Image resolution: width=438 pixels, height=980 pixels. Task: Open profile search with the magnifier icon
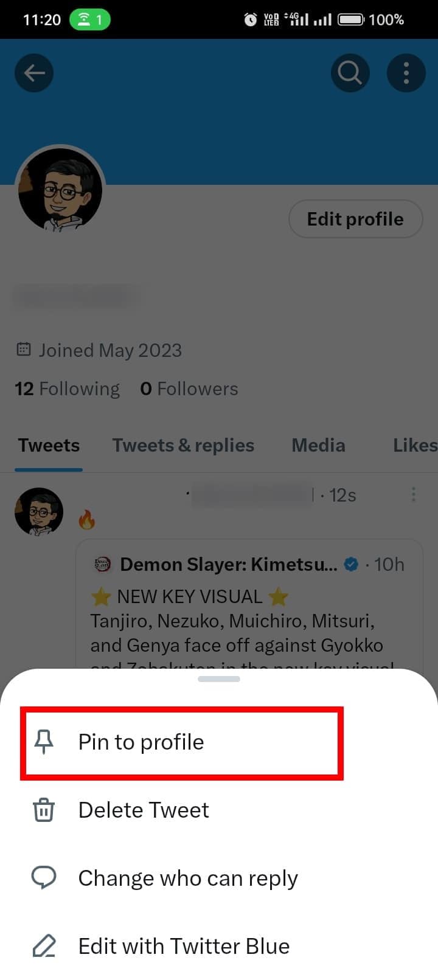[350, 72]
